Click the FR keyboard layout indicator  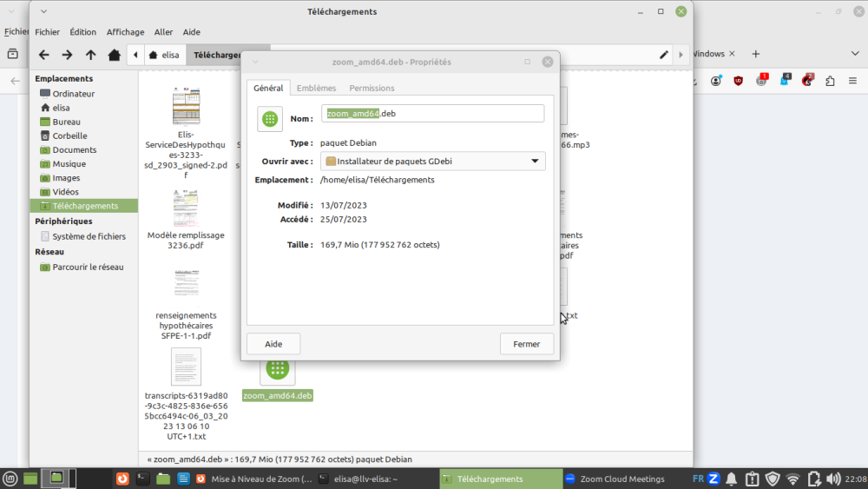click(698, 479)
